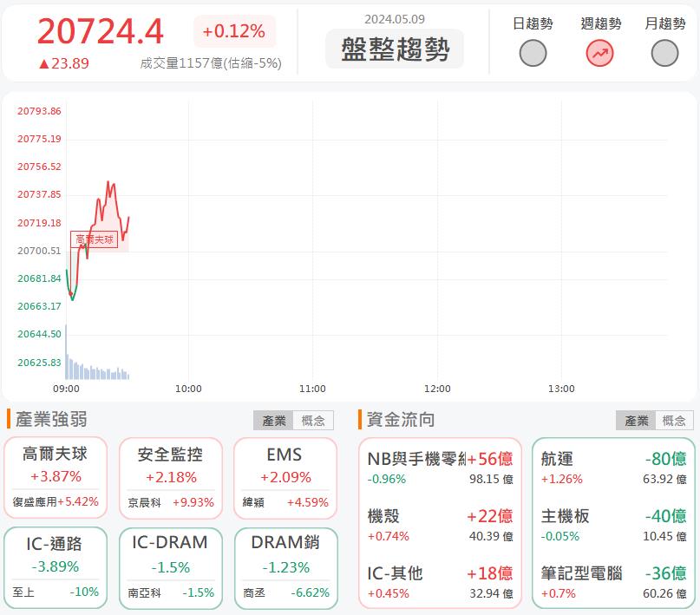The width and height of the screenshot is (700, 615).
Task: Click the 產業強弱 section heading
Action: 51,420
